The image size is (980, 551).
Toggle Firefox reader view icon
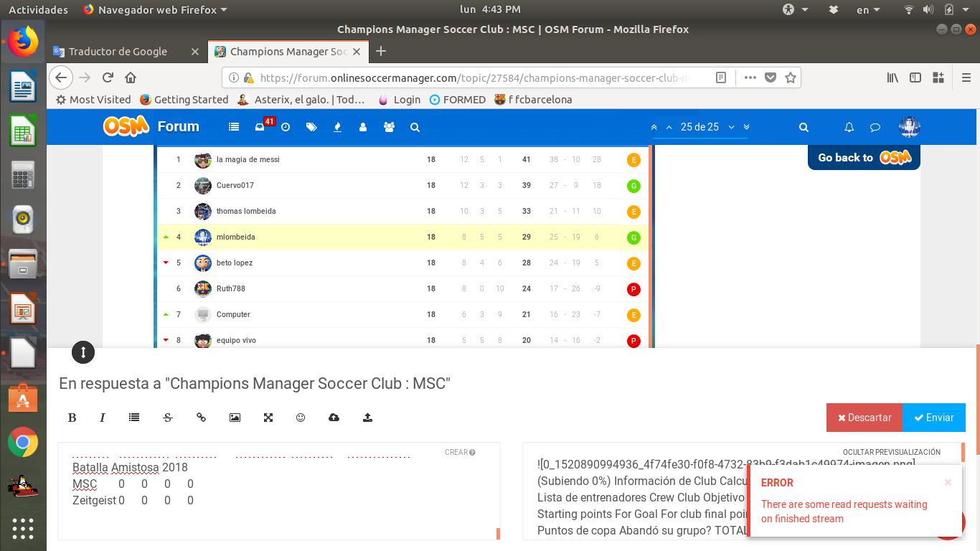click(x=721, y=77)
